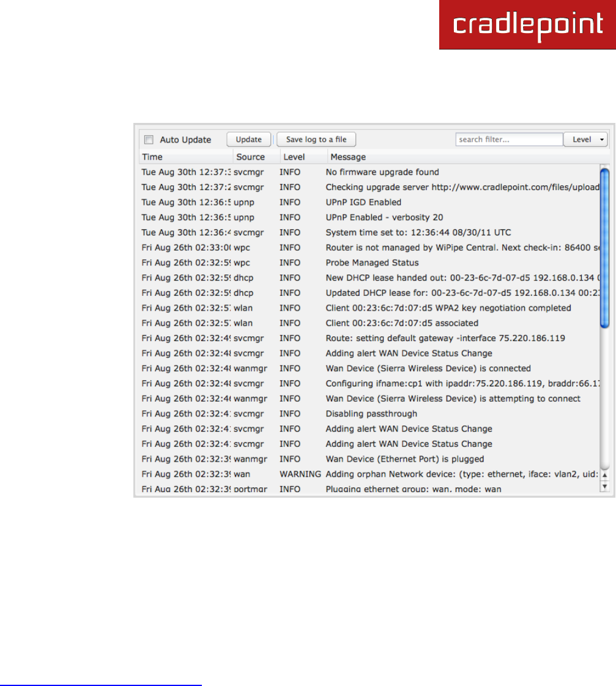The height and width of the screenshot is (686, 616).
Task: Select 'No firmware upgrade found' log row
Action: [369, 172]
